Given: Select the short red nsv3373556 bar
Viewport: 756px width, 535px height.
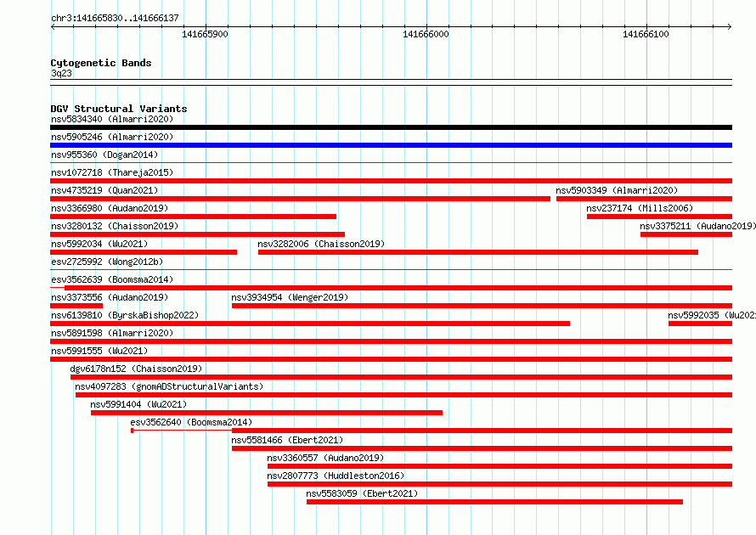Looking at the screenshot, I should tap(76, 306).
